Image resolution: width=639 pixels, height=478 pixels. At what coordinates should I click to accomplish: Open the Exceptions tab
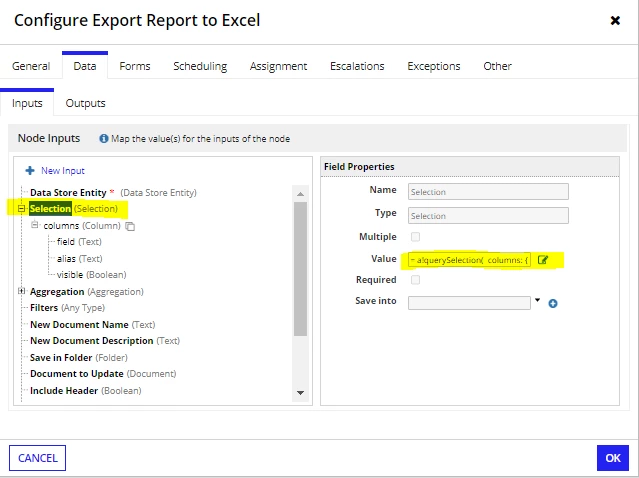434,66
